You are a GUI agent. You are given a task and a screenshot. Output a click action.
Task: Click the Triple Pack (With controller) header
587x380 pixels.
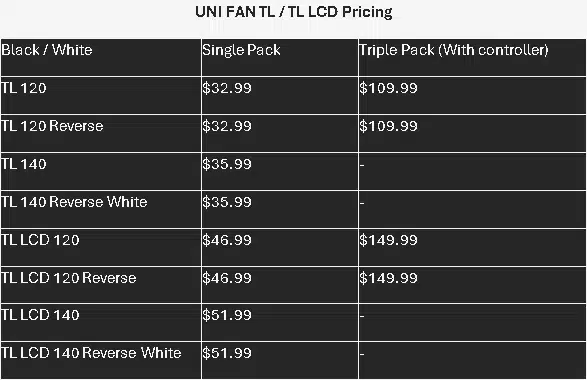point(454,51)
